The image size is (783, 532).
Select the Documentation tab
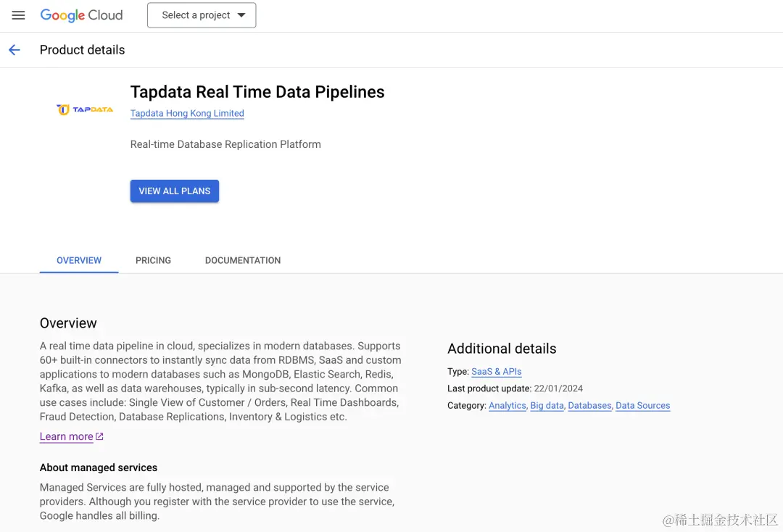tap(243, 260)
